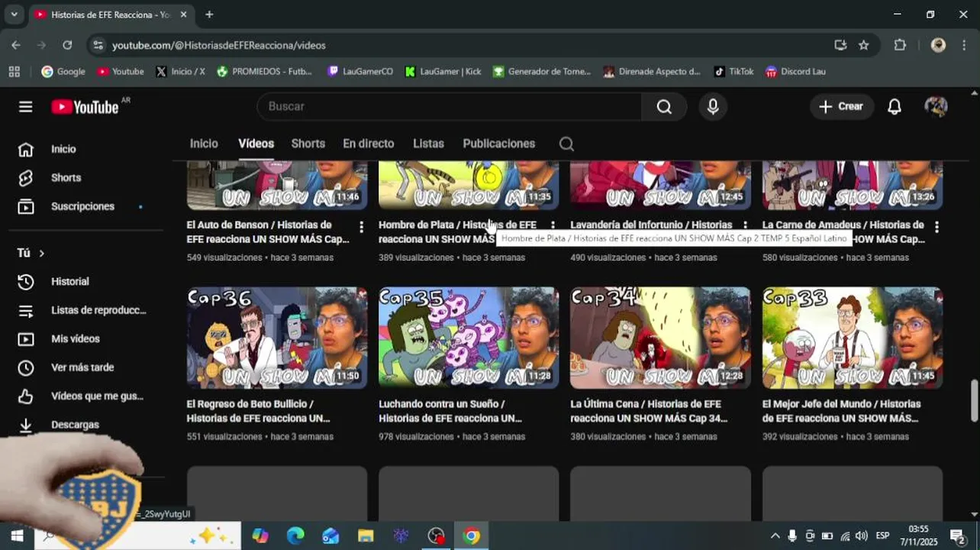View site information icon in address bar
This screenshot has height=550, width=980.
tap(98, 45)
